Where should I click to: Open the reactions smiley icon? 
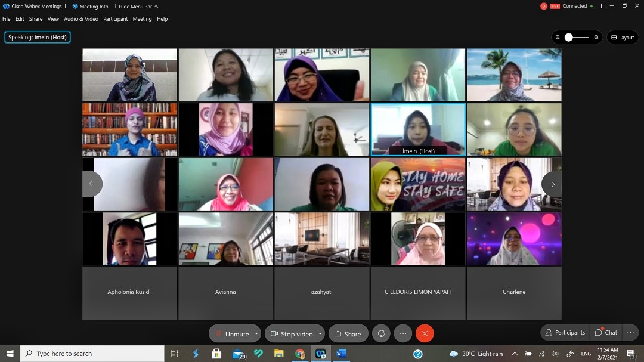(382, 334)
